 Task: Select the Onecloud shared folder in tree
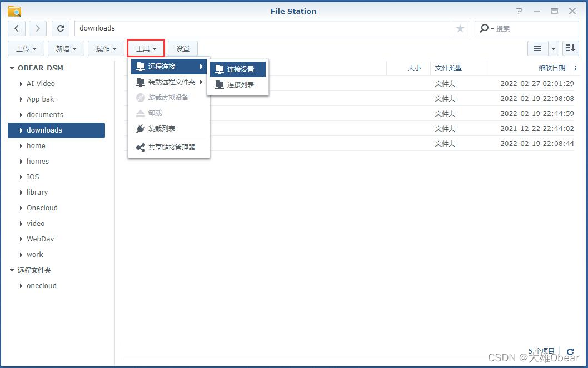click(x=56, y=208)
